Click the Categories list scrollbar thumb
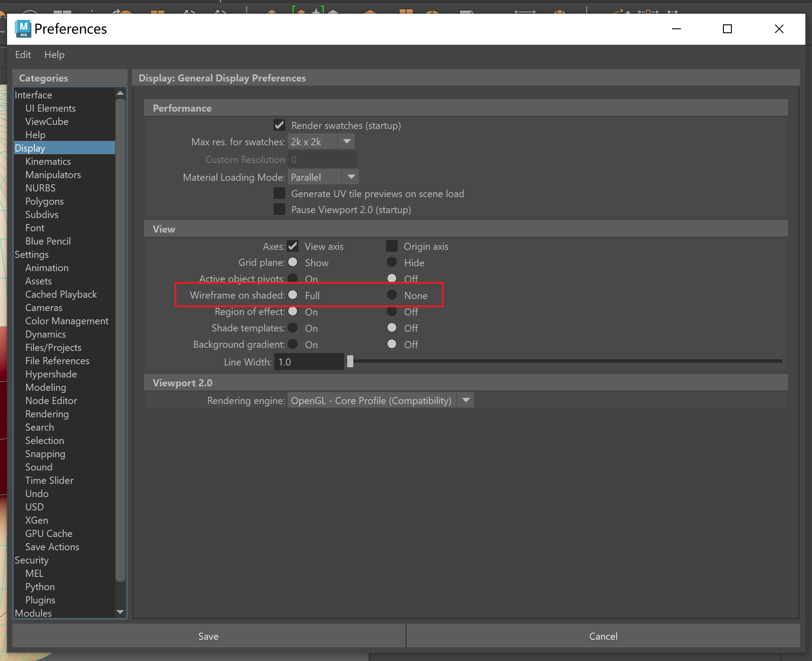This screenshot has width=812, height=661. point(120,340)
